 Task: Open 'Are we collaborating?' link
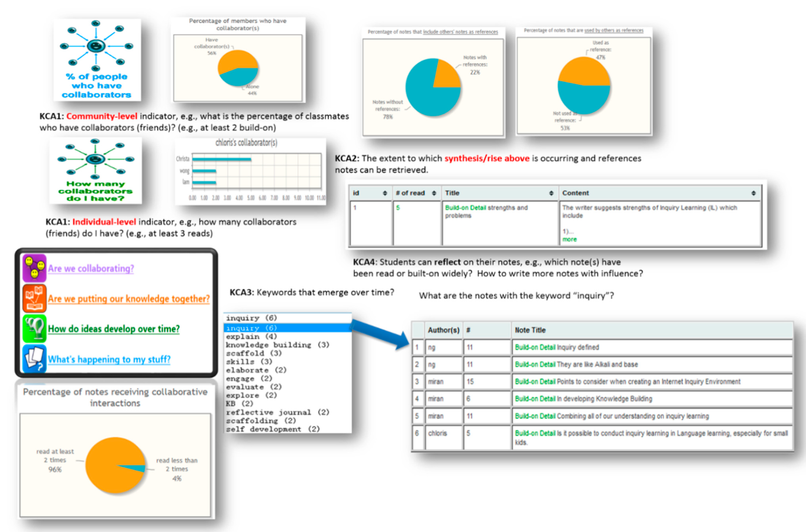[91, 268]
